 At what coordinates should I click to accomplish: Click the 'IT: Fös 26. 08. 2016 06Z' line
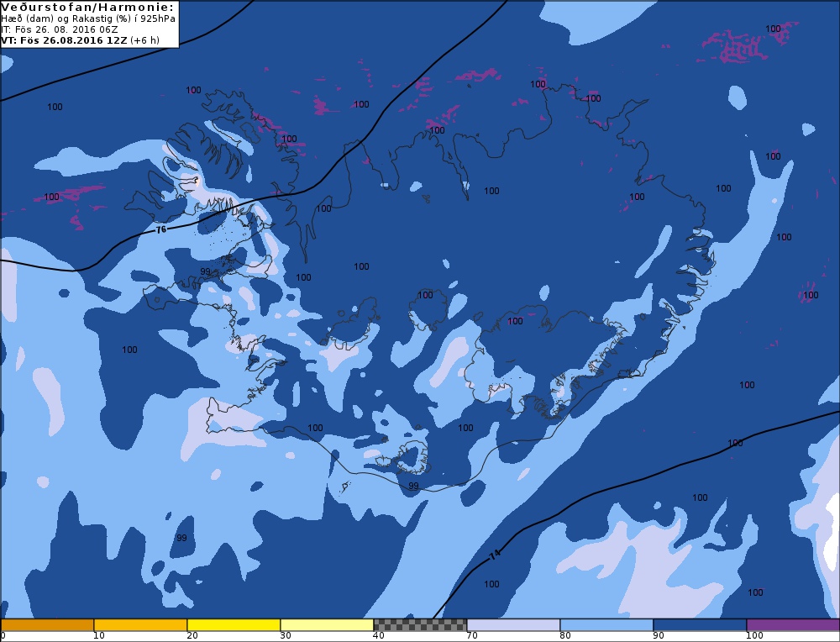tap(60, 29)
